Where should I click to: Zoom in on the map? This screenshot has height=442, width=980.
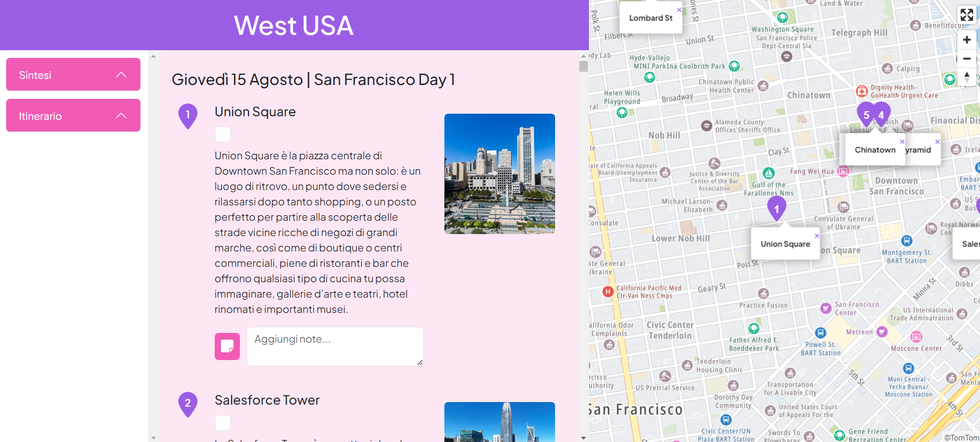(x=967, y=39)
